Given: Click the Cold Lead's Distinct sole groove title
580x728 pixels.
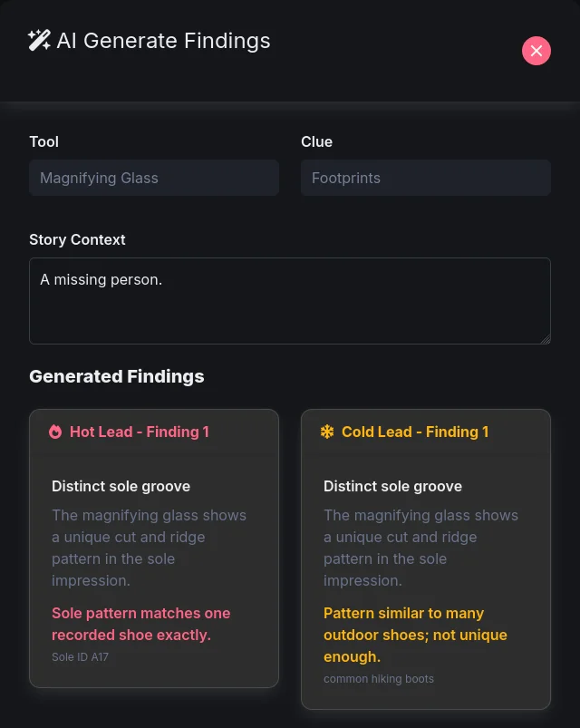Looking at the screenshot, I should point(392,487).
